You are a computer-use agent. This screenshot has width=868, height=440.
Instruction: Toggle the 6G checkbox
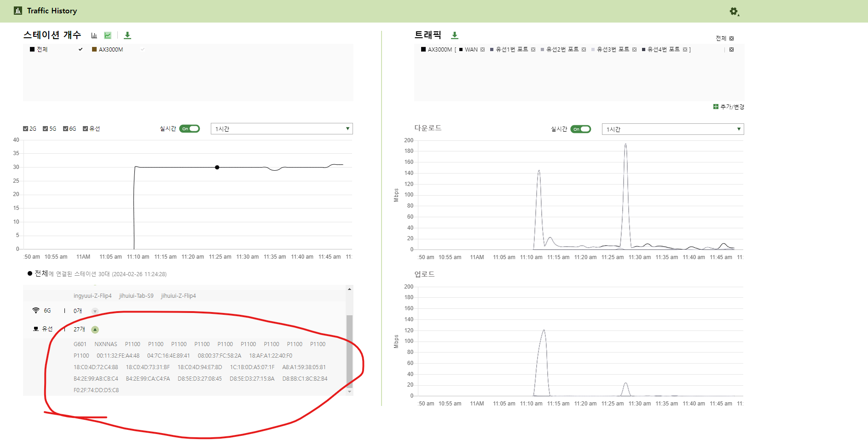coord(66,129)
